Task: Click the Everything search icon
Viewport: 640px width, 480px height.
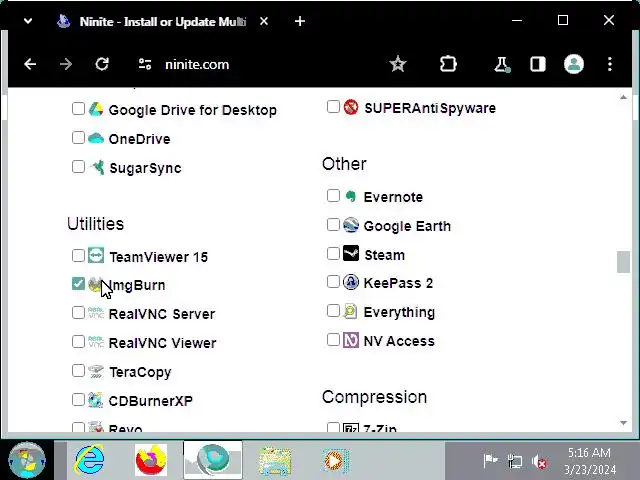Action: (x=351, y=311)
